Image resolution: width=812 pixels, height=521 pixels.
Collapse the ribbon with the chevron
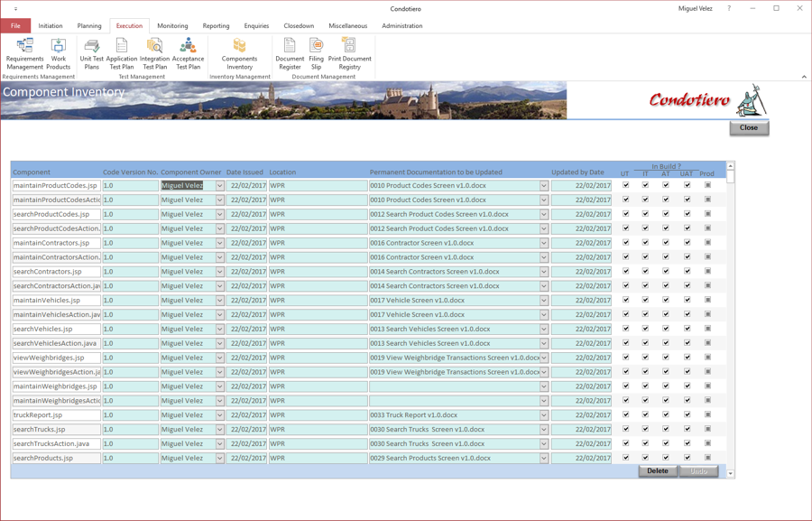(804, 77)
